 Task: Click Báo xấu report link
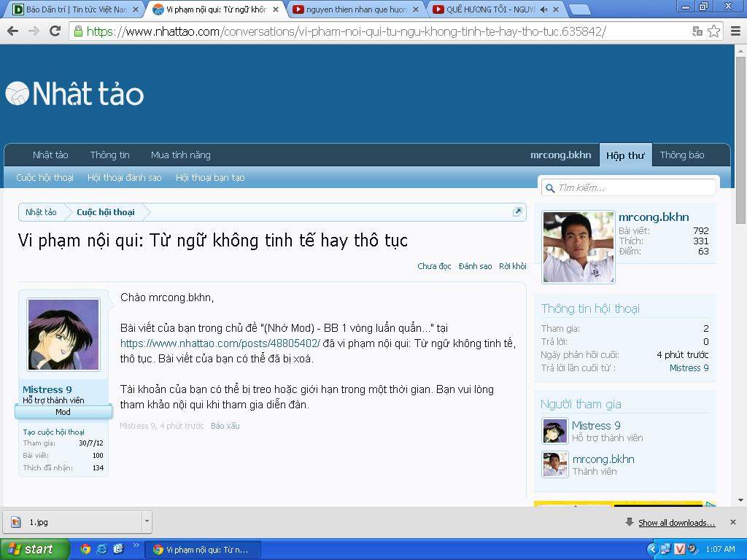tap(225, 426)
